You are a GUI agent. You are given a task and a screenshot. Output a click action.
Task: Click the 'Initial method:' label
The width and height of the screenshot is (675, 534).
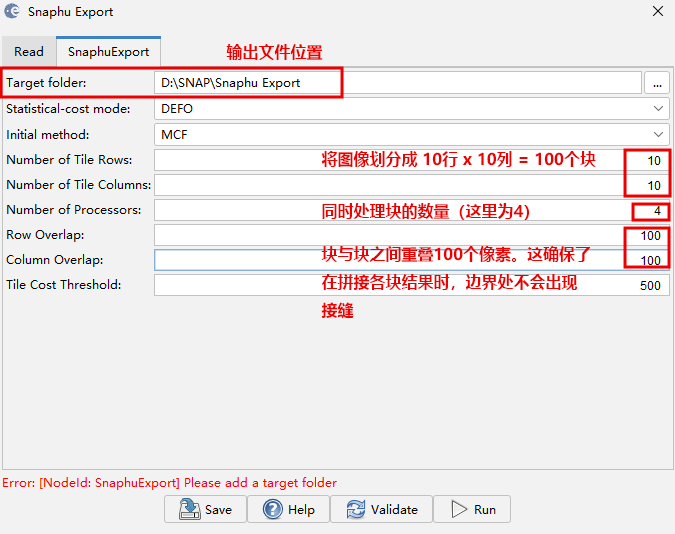click(47, 135)
